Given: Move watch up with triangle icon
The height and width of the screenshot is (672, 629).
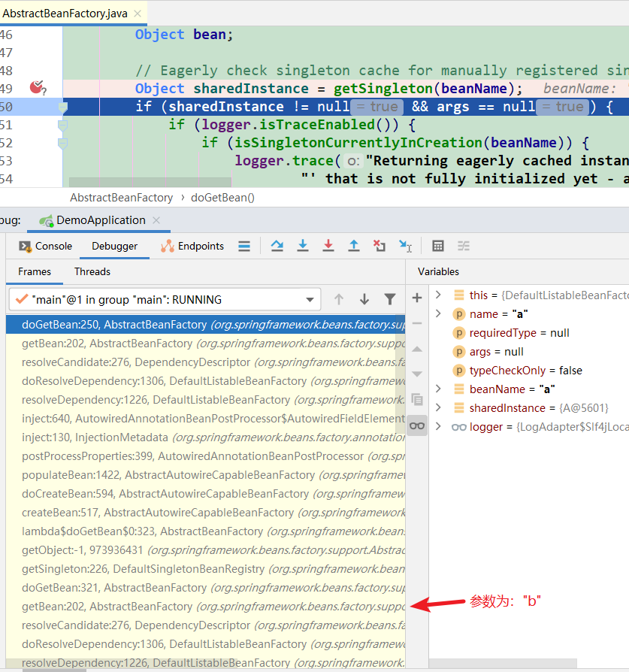Looking at the screenshot, I should (x=417, y=350).
